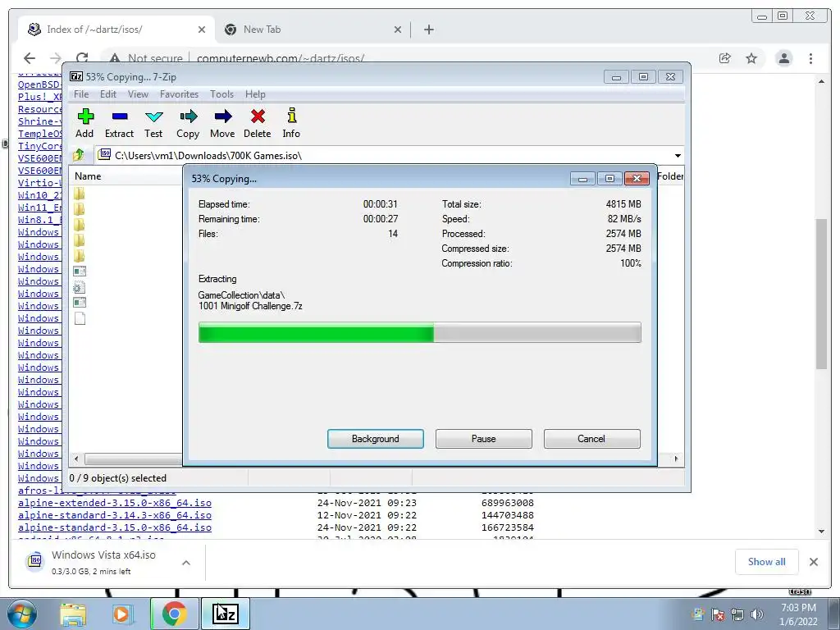Switch to Chrome from the taskbar

[x=174, y=614]
